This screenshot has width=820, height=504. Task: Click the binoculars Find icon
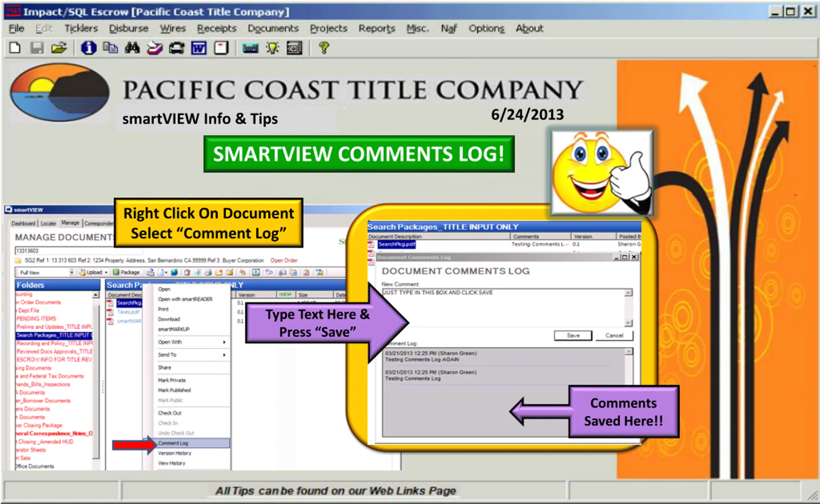point(132,48)
